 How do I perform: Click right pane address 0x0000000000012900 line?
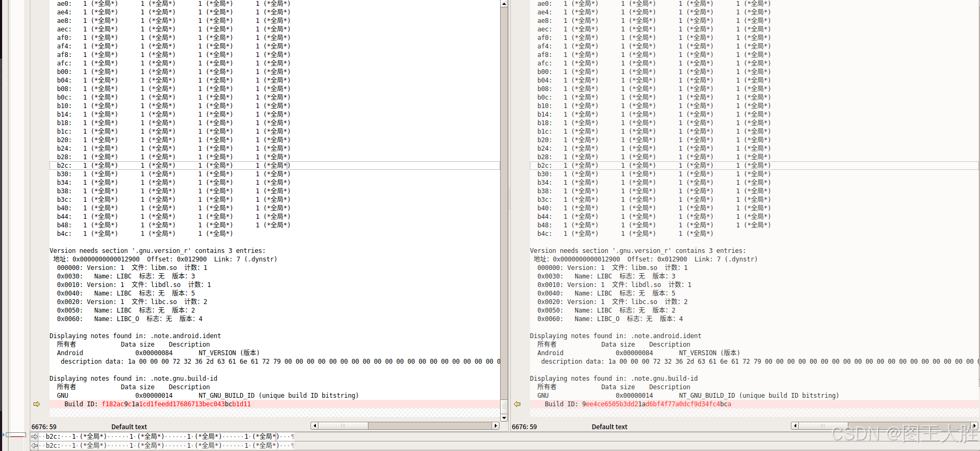point(646,259)
